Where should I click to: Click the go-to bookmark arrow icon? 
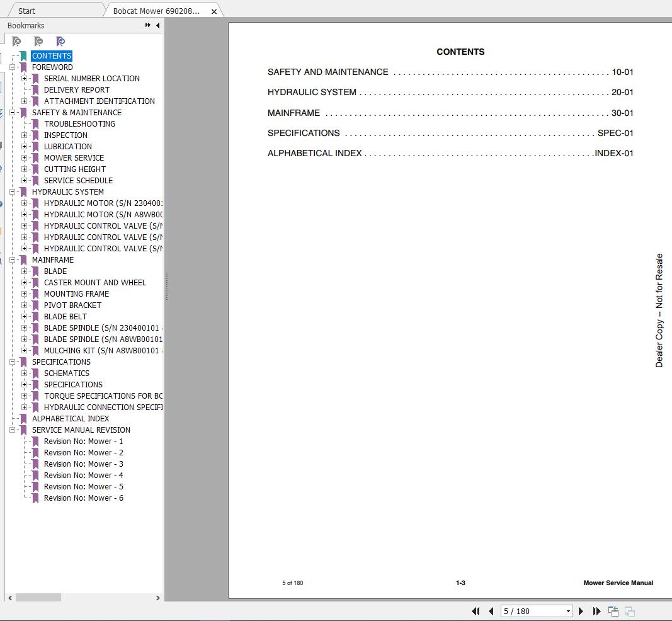point(60,42)
